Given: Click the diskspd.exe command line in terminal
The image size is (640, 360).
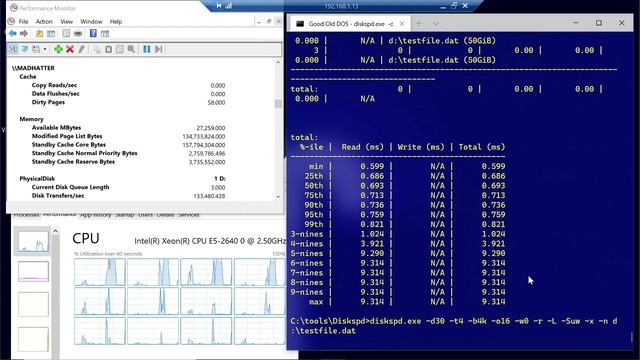Looking at the screenshot, I should click(x=454, y=326).
